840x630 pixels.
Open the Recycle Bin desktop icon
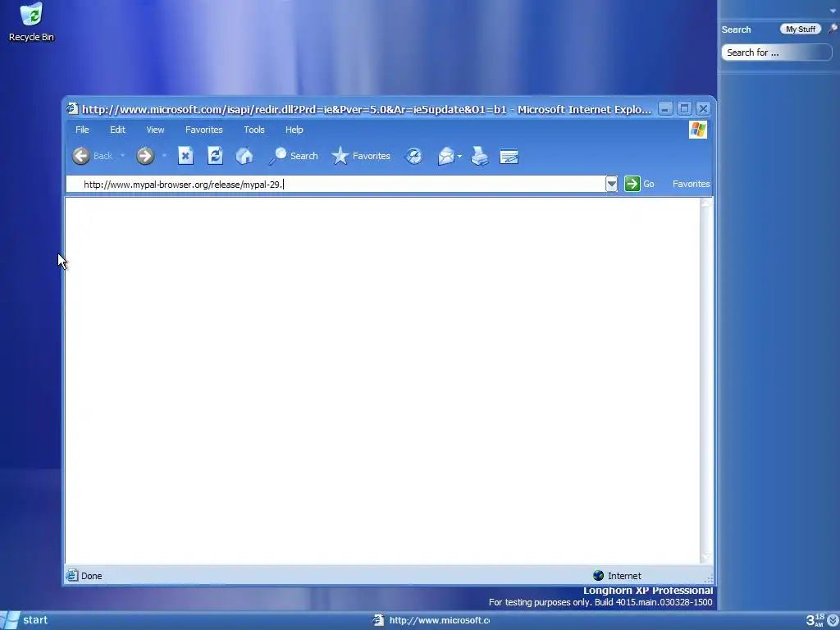coord(31,21)
